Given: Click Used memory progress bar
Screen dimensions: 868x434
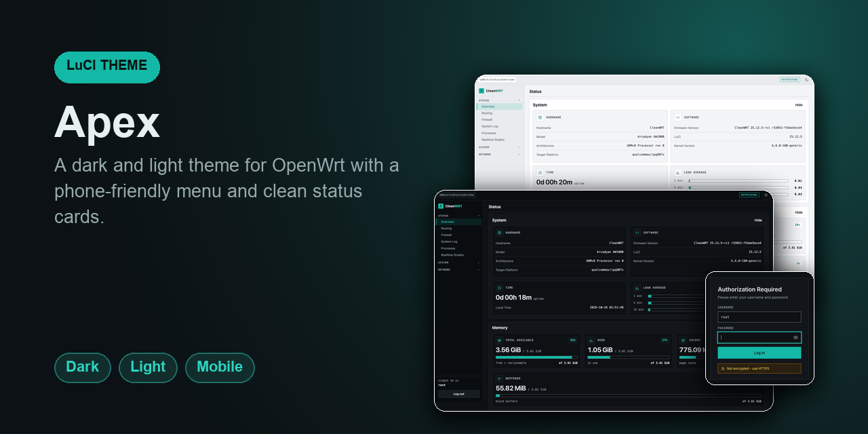Looking at the screenshot, I should tap(628, 357).
